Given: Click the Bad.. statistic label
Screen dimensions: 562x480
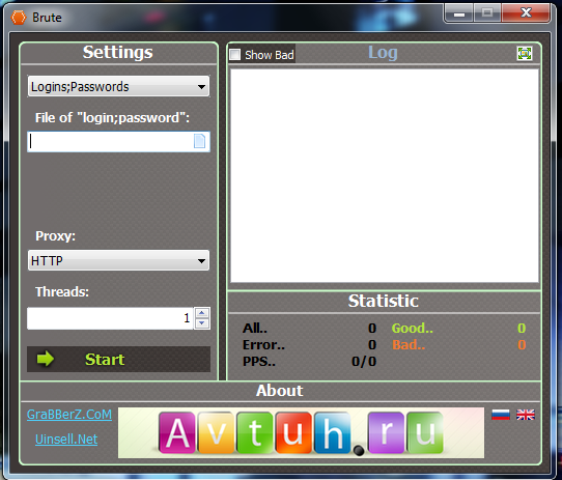Looking at the screenshot, I should (x=409, y=344).
